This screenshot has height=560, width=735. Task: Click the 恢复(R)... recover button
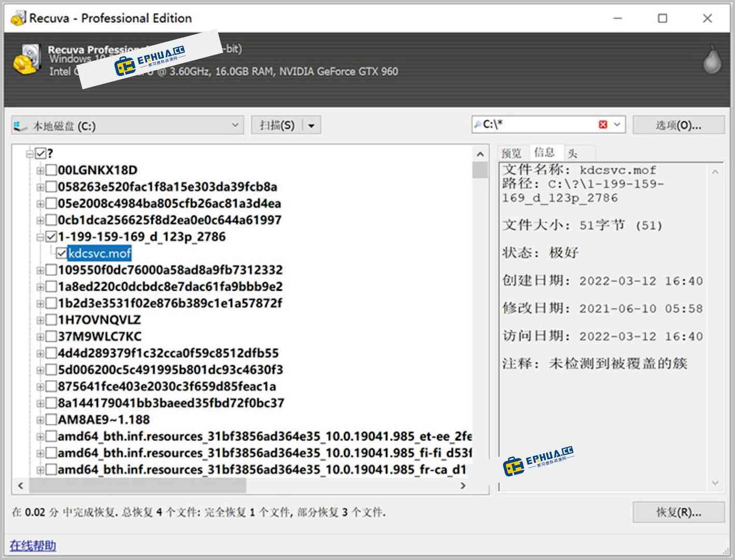click(x=679, y=512)
